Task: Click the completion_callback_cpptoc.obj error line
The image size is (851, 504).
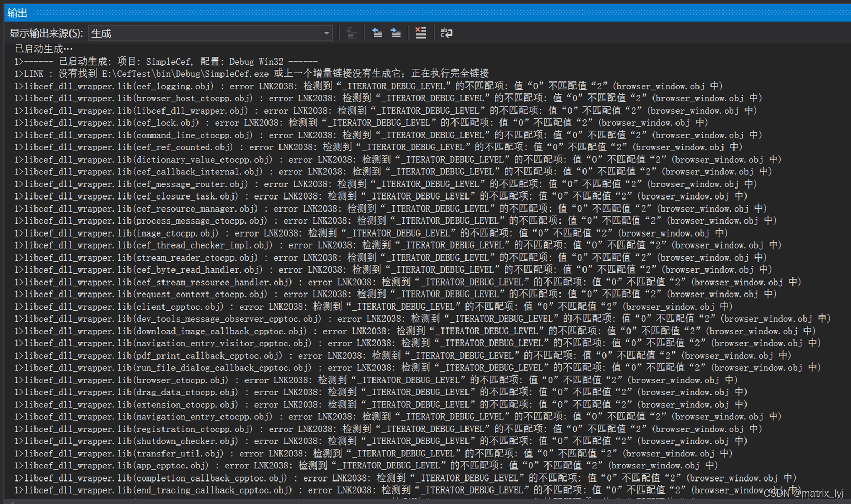Action: [405, 479]
